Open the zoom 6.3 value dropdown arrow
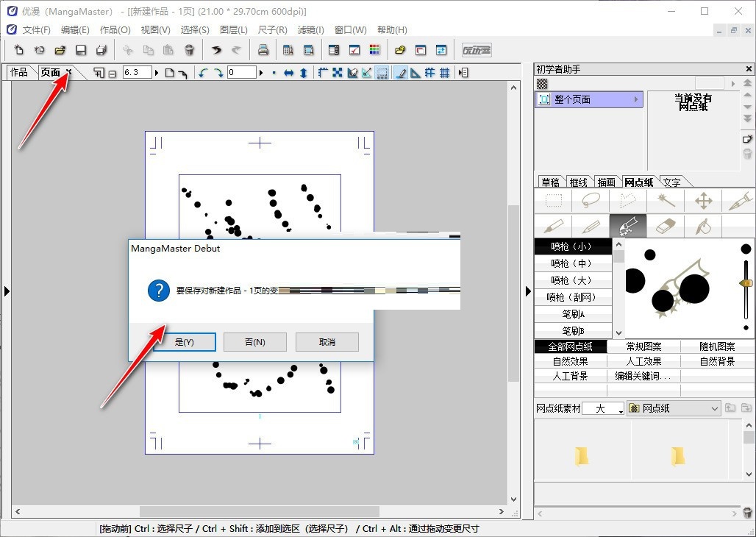The width and height of the screenshot is (756, 537). click(156, 73)
